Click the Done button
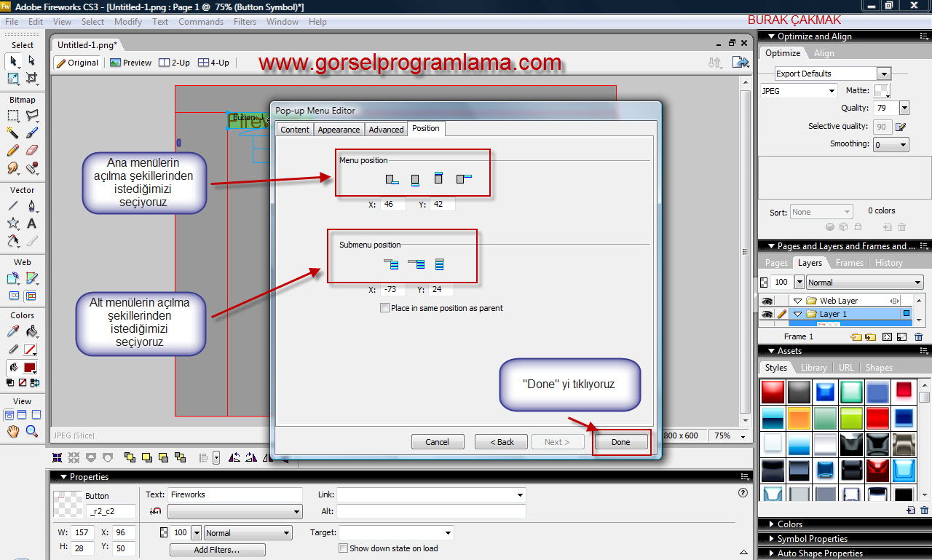Screen dimensions: 932x560 pyautogui.click(x=620, y=442)
